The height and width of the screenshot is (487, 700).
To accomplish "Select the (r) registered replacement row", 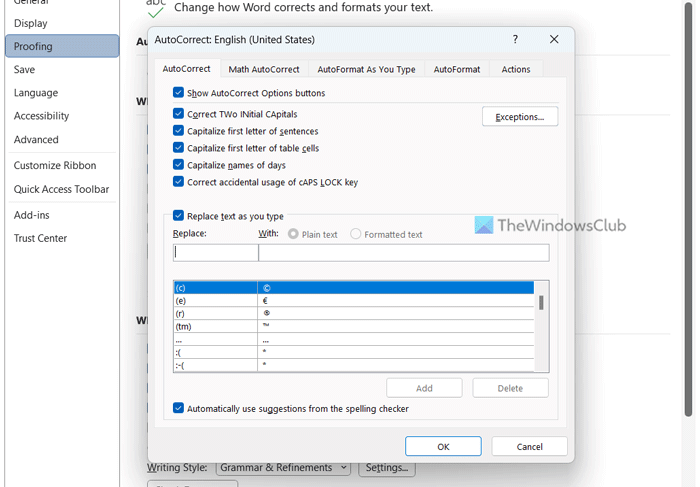I will 353,313.
